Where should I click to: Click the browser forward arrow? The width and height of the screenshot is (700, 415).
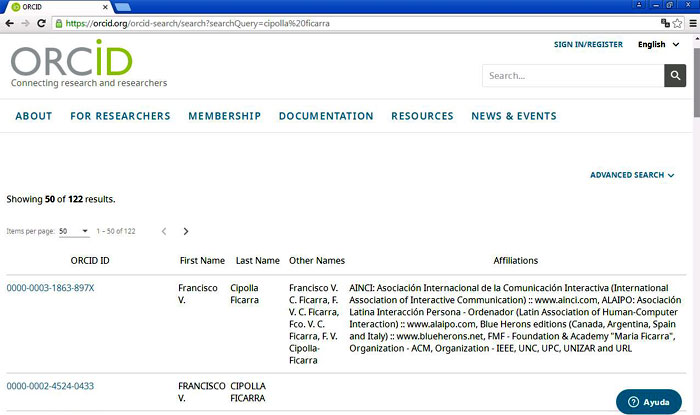(25, 23)
